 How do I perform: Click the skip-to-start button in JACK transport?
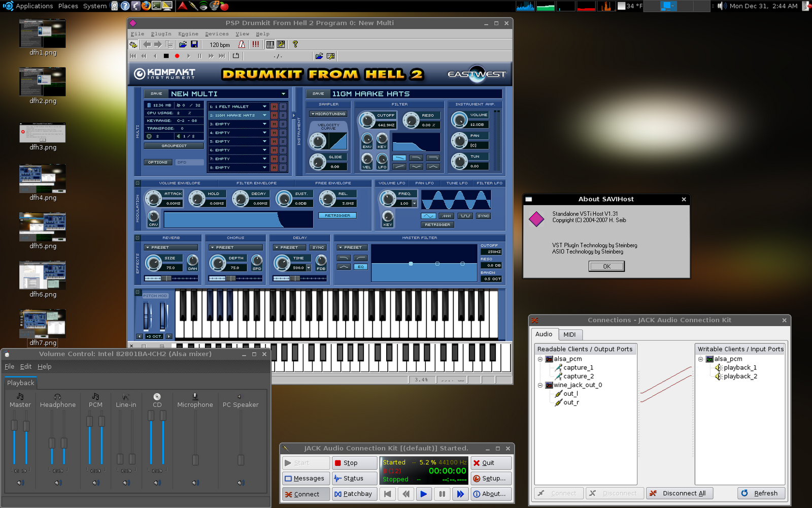388,494
